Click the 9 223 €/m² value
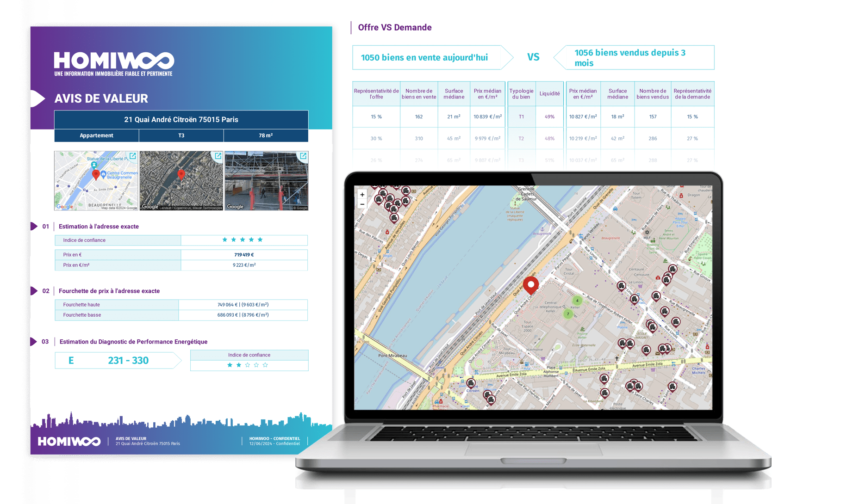 244,265
